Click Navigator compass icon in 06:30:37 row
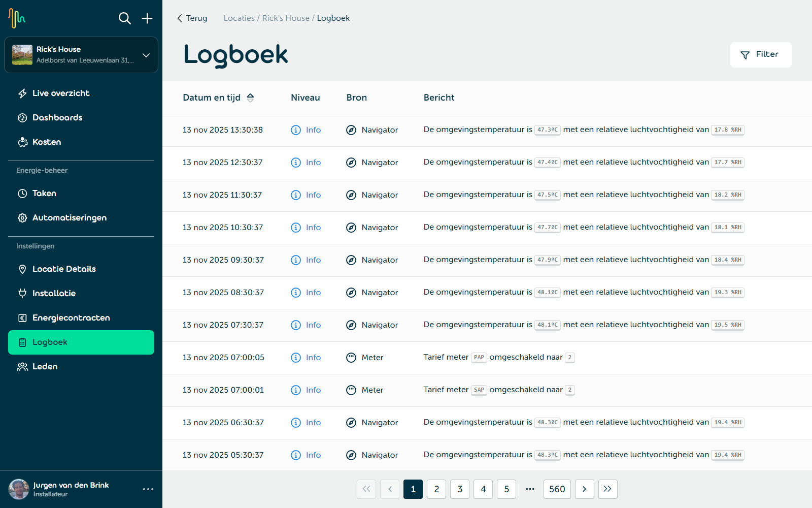This screenshot has width=812, height=508. pos(351,423)
